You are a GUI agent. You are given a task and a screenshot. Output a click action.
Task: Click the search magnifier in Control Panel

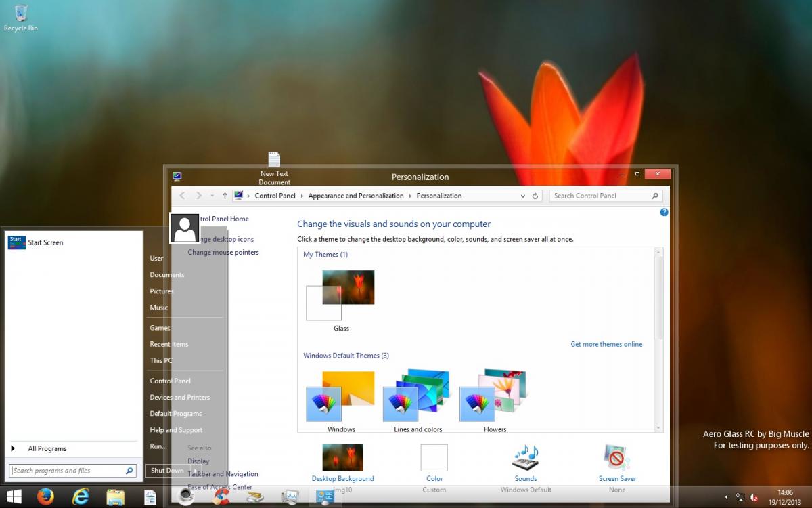(x=654, y=196)
